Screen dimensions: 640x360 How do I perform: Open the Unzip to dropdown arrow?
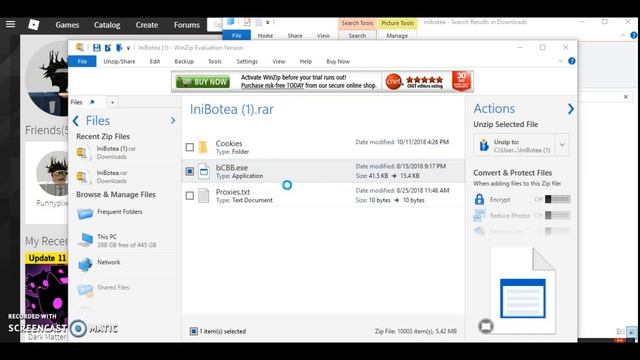(562, 145)
